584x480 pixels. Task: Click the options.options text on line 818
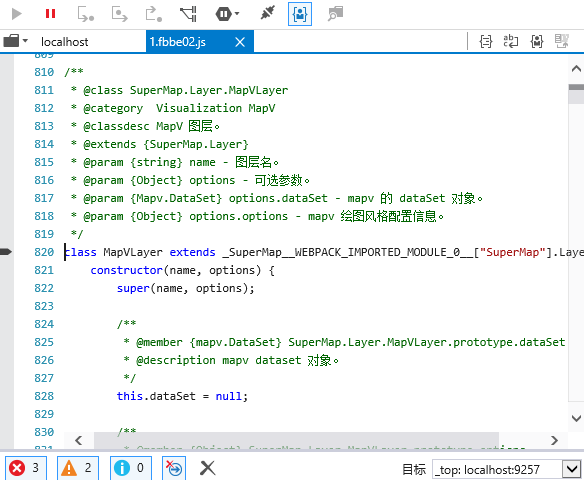click(x=238, y=216)
